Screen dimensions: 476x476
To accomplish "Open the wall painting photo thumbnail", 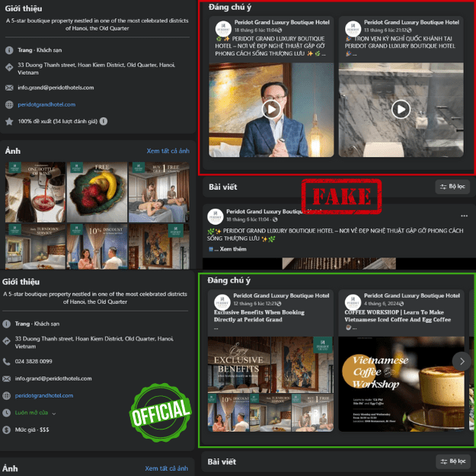I will [159, 247].
